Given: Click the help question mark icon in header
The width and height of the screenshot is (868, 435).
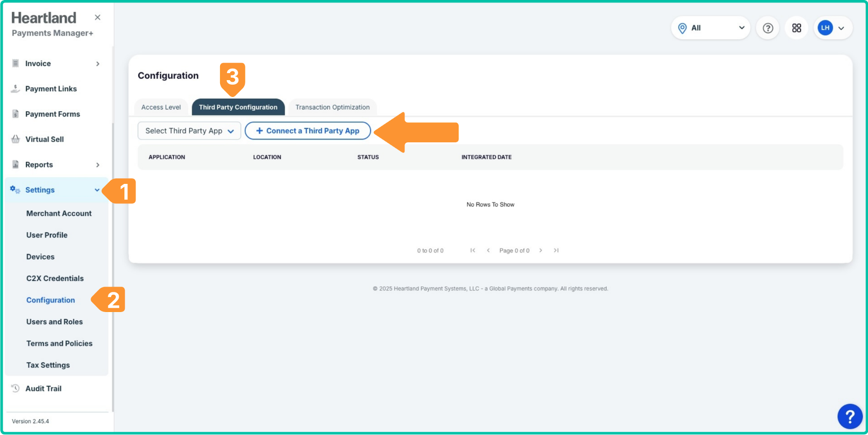Looking at the screenshot, I should click(767, 28).
